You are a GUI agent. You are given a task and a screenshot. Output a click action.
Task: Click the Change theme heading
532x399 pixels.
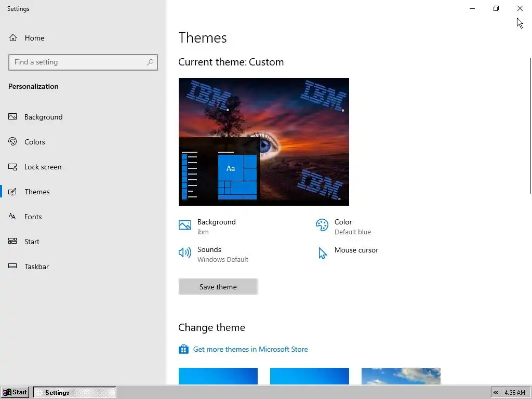click(212, 327)
